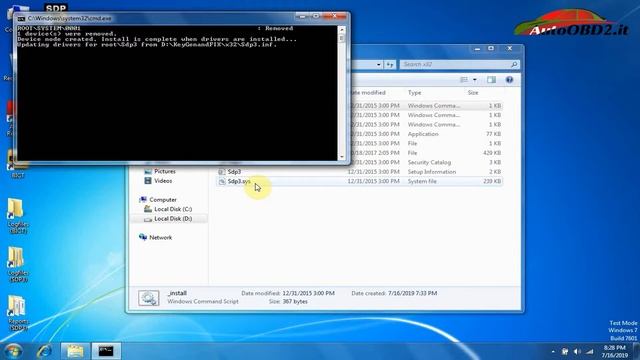Click the Change your view icon
The width and height of the screenshot is (640, 360).
click(464, 80)
